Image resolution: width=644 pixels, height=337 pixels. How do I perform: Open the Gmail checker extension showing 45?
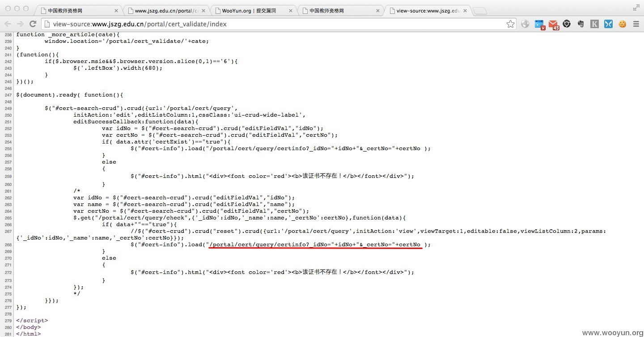[554, 25]
